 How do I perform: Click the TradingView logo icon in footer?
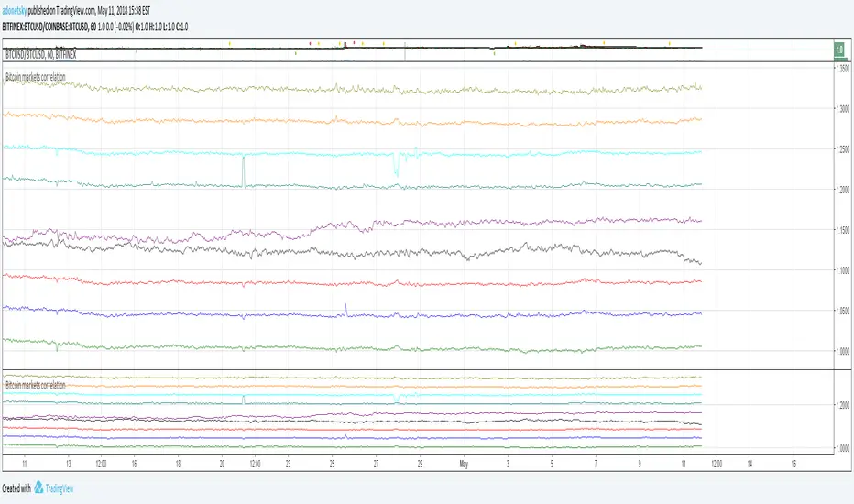[x=39, y=488]
